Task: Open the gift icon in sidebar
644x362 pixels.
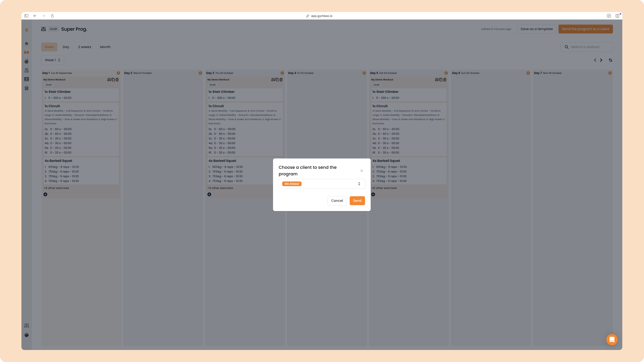Action: [x=27, y=88]
